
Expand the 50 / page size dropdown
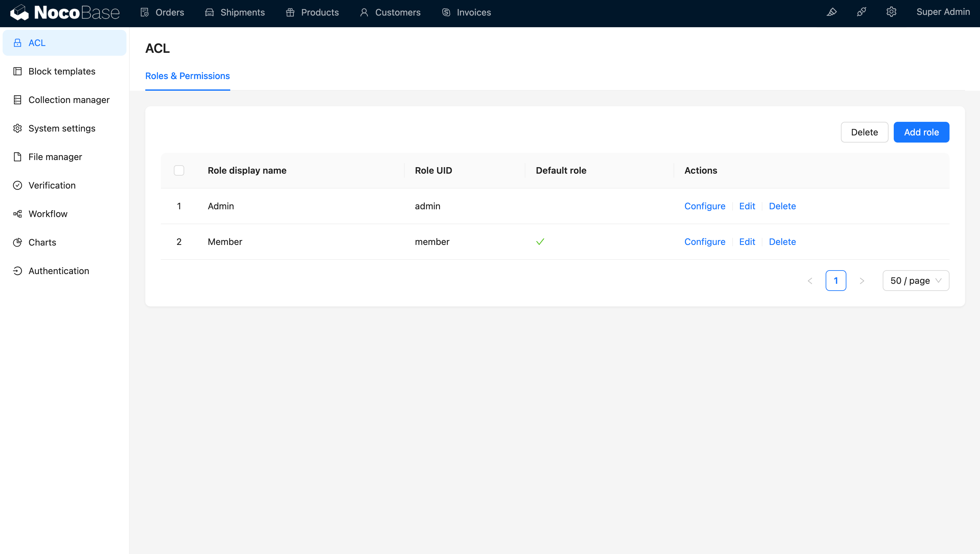pos(916,281)
